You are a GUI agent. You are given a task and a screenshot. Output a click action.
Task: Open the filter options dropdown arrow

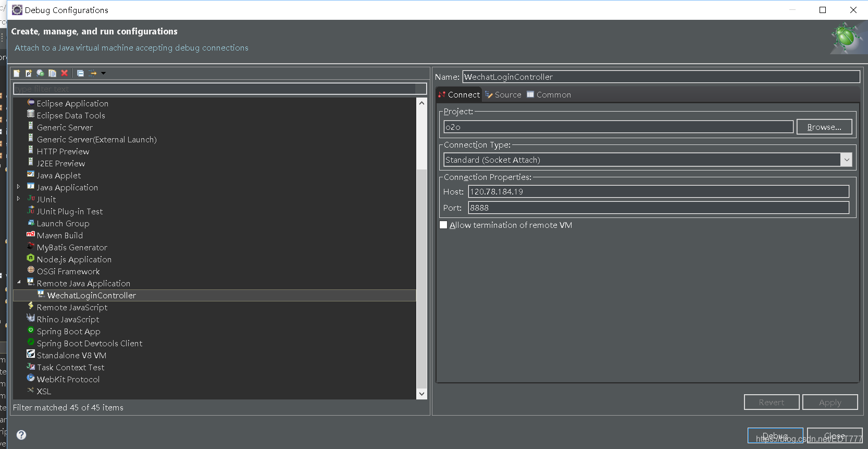103,73
